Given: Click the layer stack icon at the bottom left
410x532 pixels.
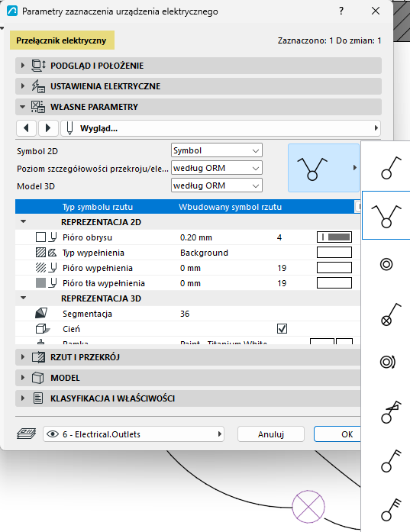Looking at the screenshot, I should (27, 434).
